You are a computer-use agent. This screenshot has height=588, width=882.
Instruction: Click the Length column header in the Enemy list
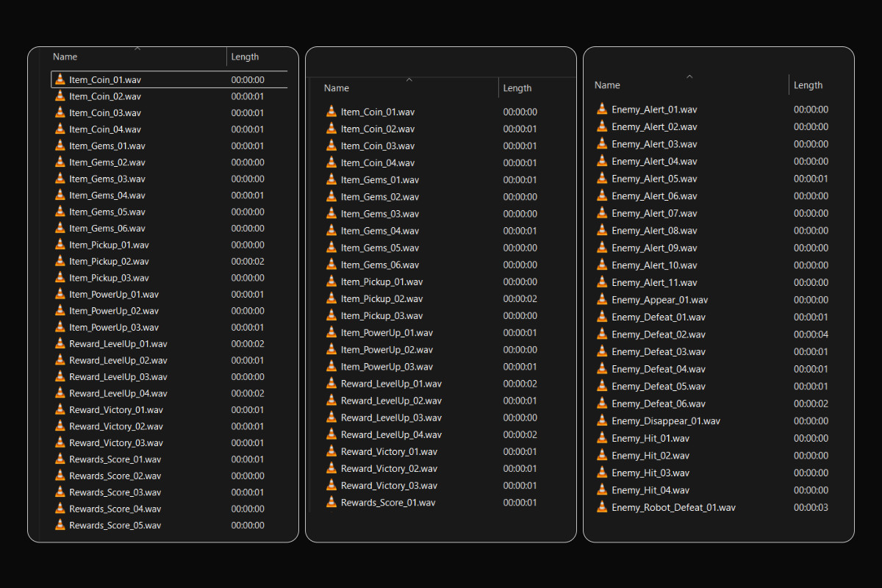pos(808,85)
